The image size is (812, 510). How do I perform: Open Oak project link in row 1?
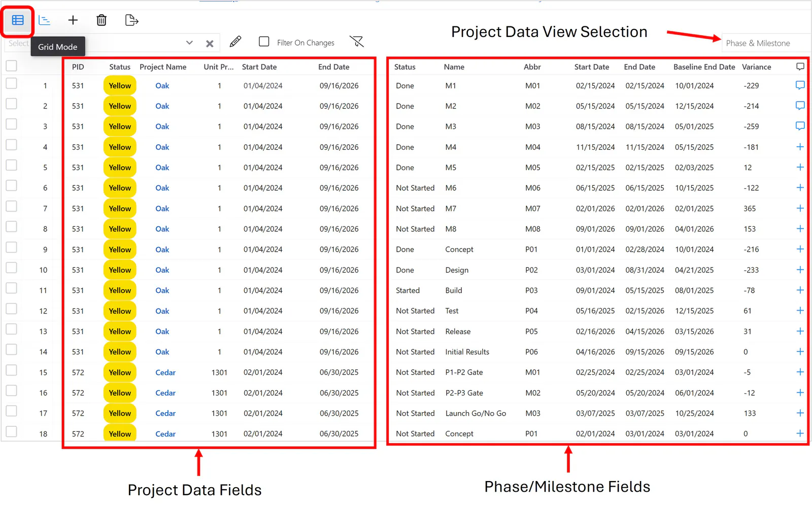click(162, 86)
